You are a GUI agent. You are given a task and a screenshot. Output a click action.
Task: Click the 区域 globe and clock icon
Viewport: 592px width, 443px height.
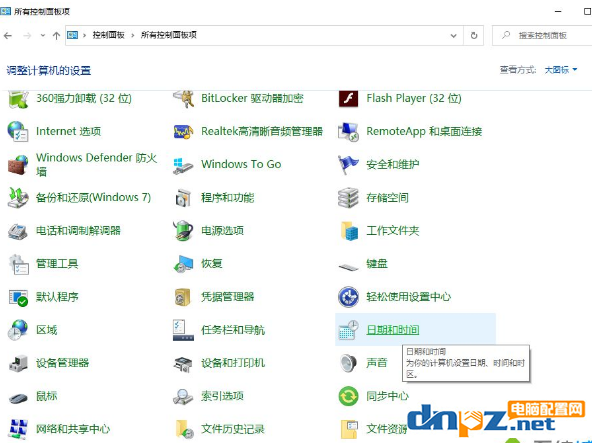(x=18, y=330)
